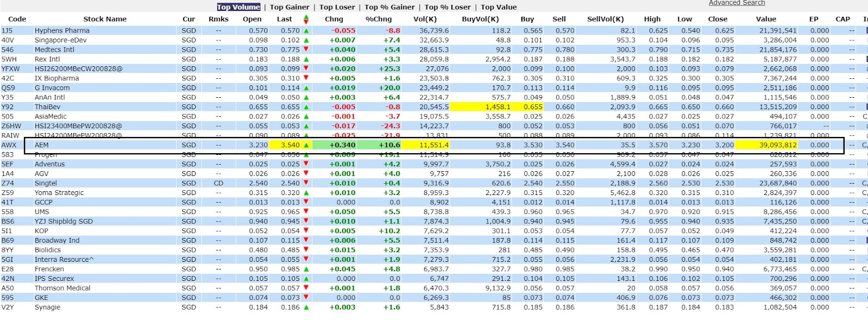
Task: Click the green up arrow in AEM row
Action: tap(306, 145)
